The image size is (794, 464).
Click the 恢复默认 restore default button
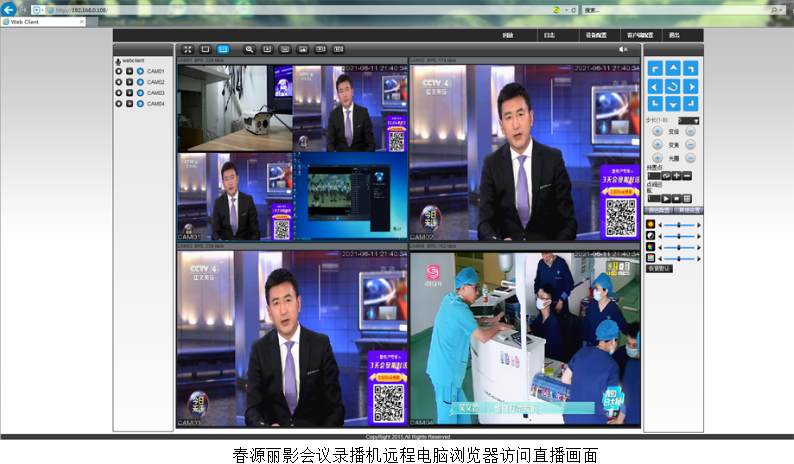pyautogui.click(x=659, y=268)
